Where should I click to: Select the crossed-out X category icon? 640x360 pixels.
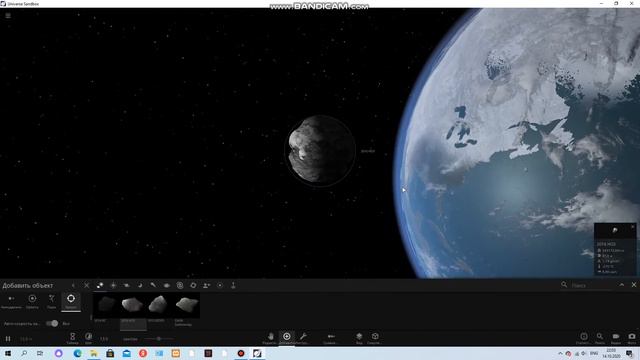(87, 285)
